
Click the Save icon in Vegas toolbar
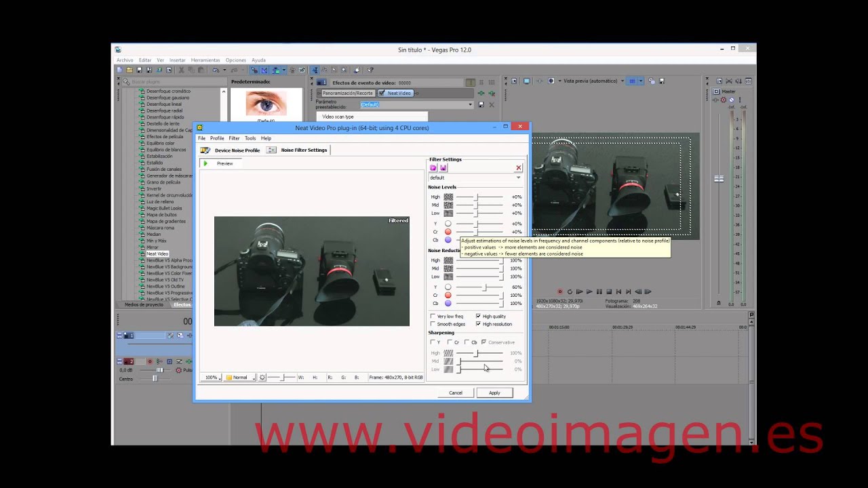[x=139, y=70]
